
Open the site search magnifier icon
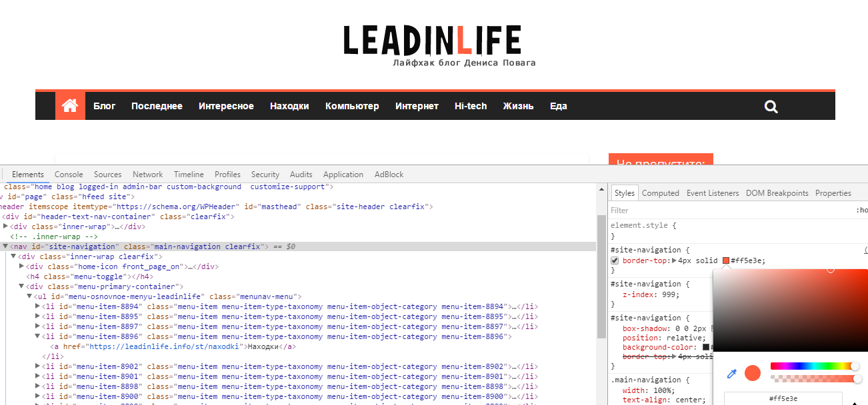pyautogui.click(x=771, y=107)
